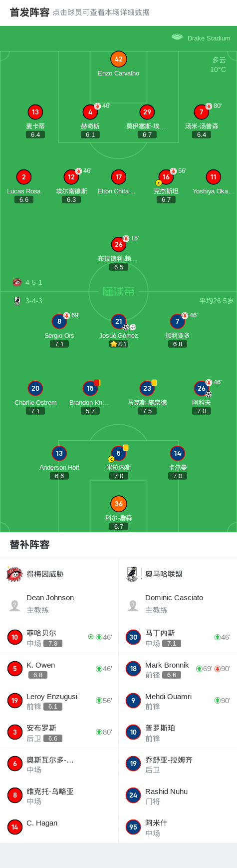
Task: Tap Yoshiya Oka's number 11 badge
Action: tap(214, 177)
